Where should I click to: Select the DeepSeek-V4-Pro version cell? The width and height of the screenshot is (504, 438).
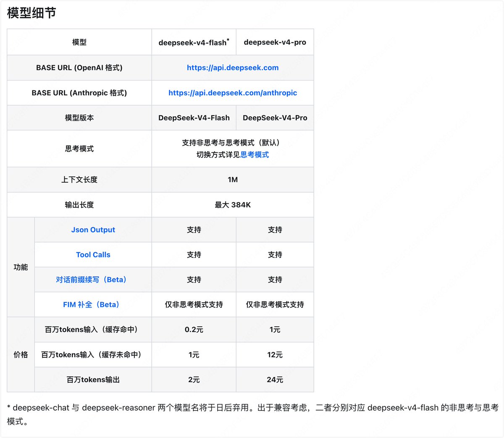275,118
